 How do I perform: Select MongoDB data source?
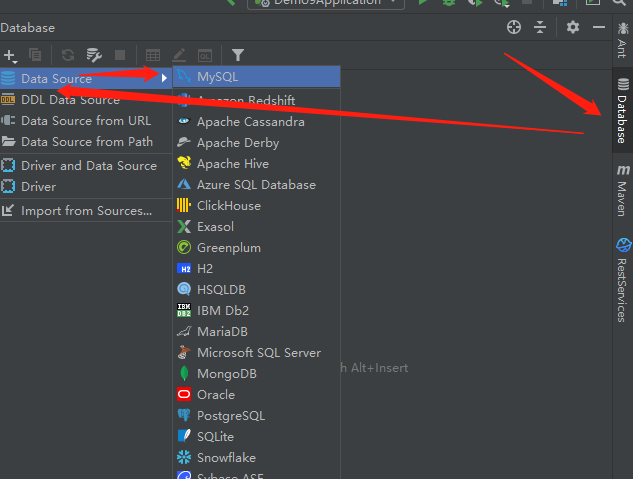pos(257,373)
